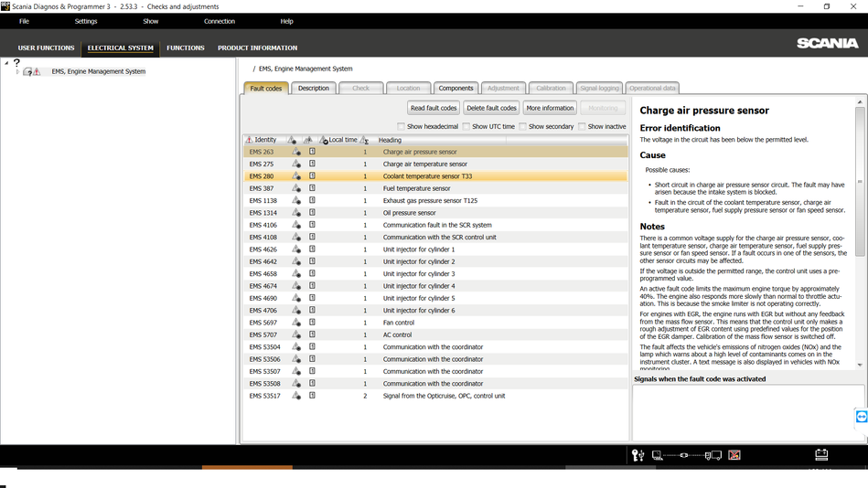The height and width of the screenshot is (488, 868).
Task: Click the warning triangle in EMS 1138 row
Action: pyautogui.click(x=295, y=200)
